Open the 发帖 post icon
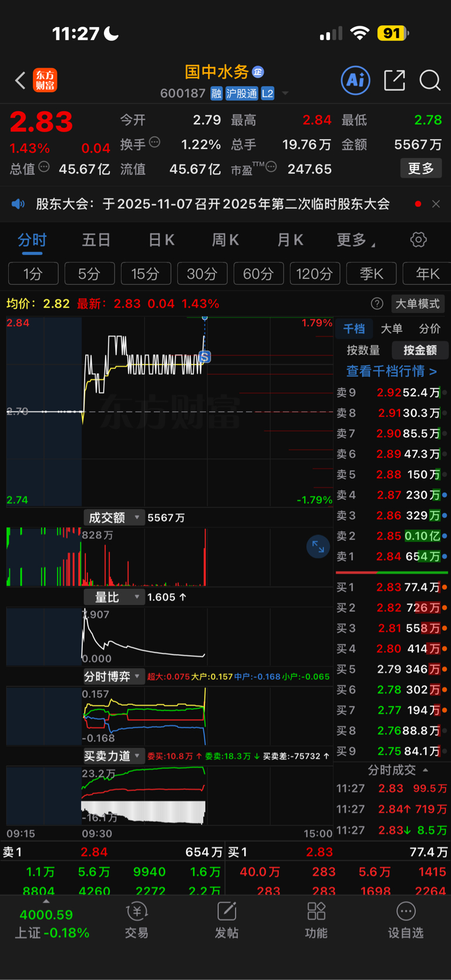The width and height of the screenshot is (451, 980). click(227, 920)
